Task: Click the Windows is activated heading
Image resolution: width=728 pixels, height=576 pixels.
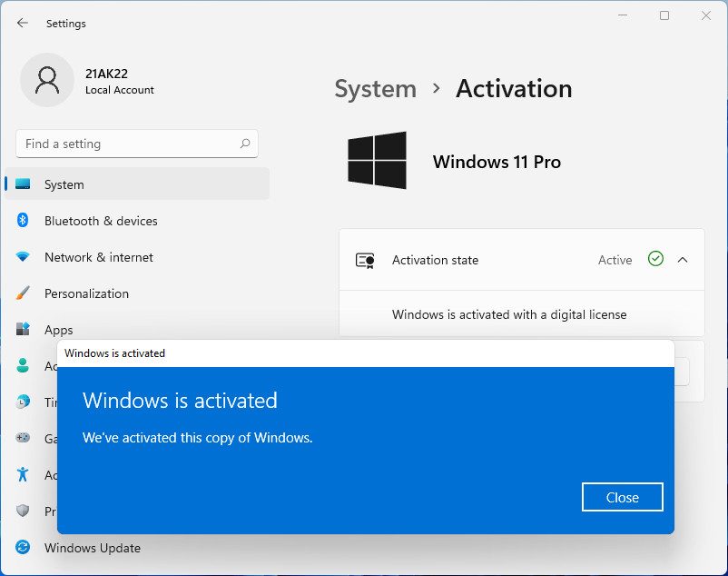Action: coord(180,400)
